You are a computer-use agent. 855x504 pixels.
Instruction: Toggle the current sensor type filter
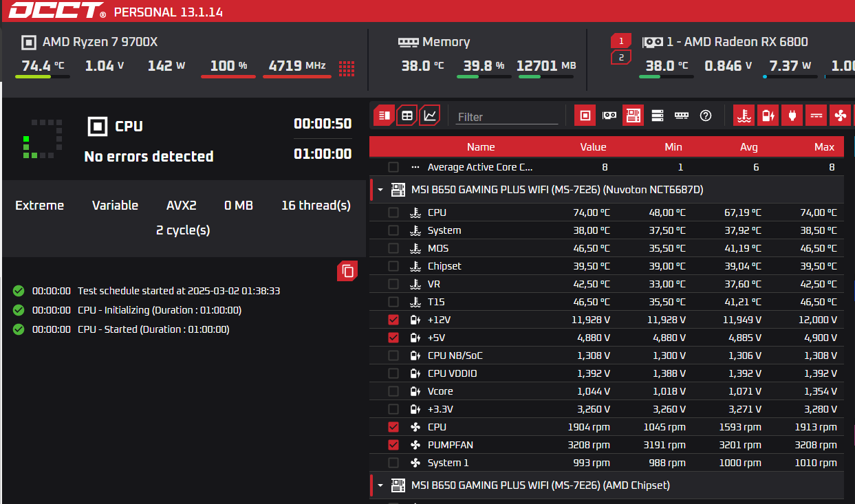[816, 116]
